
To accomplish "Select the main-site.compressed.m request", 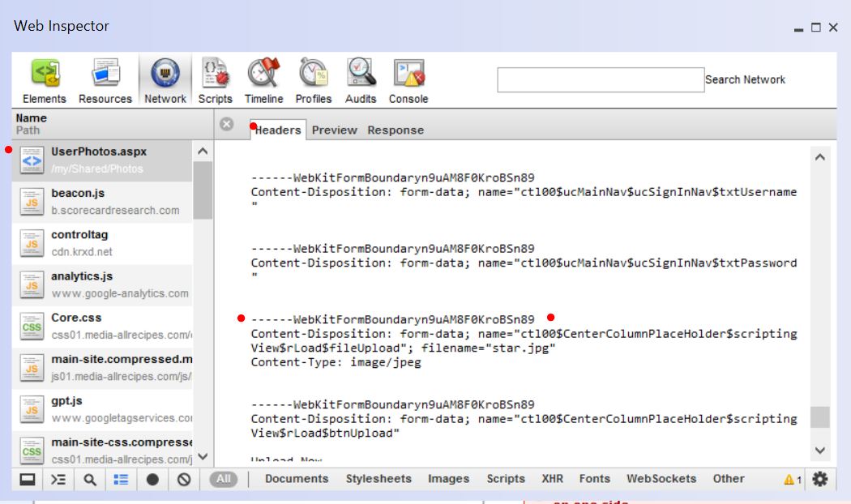I will 102,368.
